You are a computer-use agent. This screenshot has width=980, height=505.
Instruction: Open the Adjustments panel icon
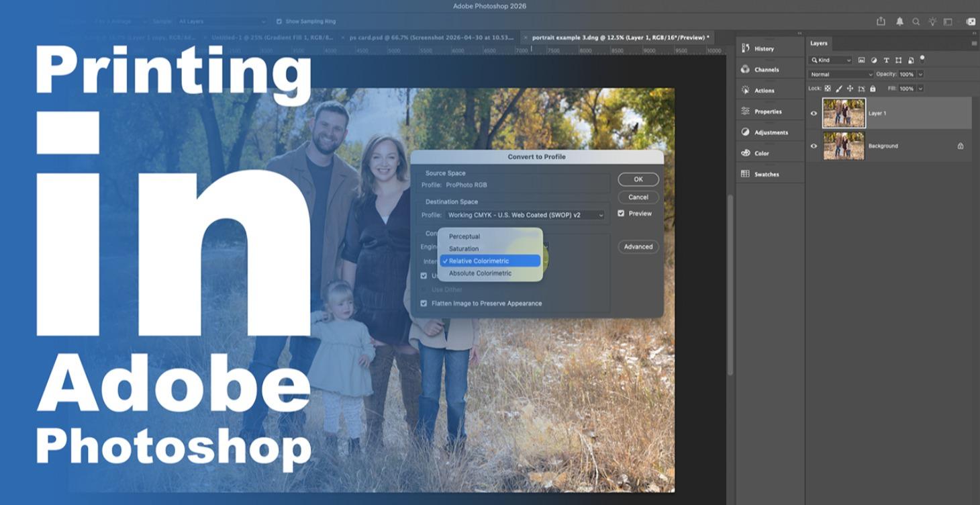pyautogui.click(x=745, y=132)
